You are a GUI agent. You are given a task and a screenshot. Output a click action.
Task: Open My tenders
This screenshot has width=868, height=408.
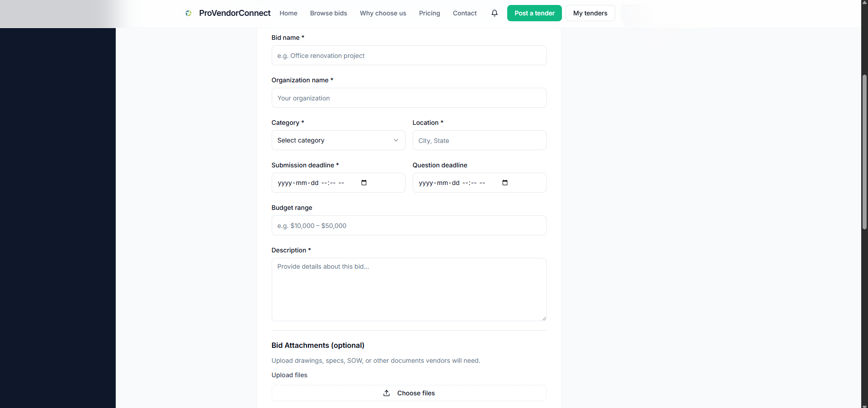point(590,13)
